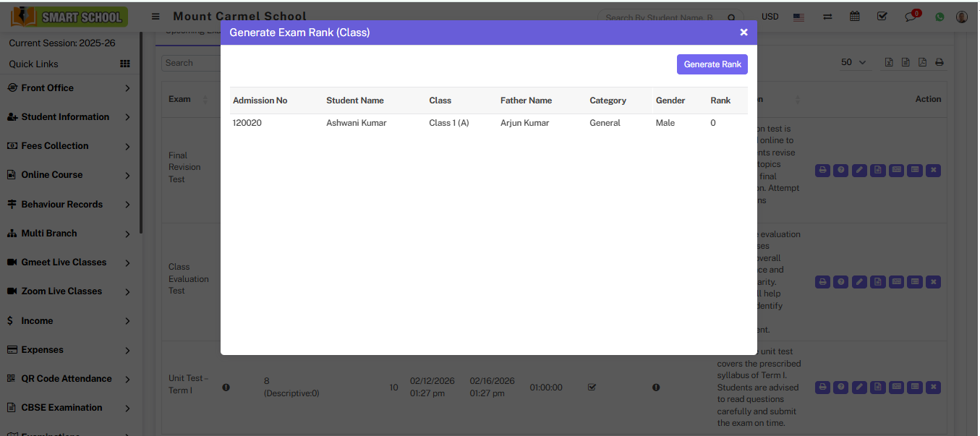Screen dimensions: 980x436
Task: Expand the Fees Collection sidebar menu
Action: pos(55,146)
